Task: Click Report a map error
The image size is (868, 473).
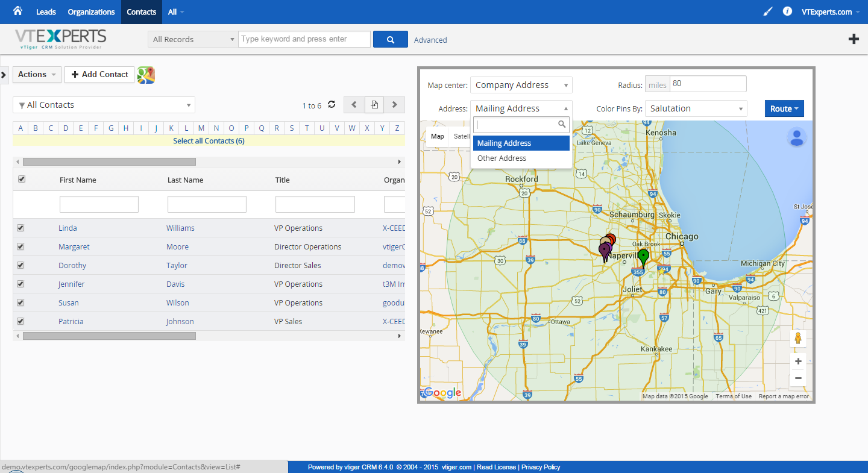Action: tap(784, 396)
